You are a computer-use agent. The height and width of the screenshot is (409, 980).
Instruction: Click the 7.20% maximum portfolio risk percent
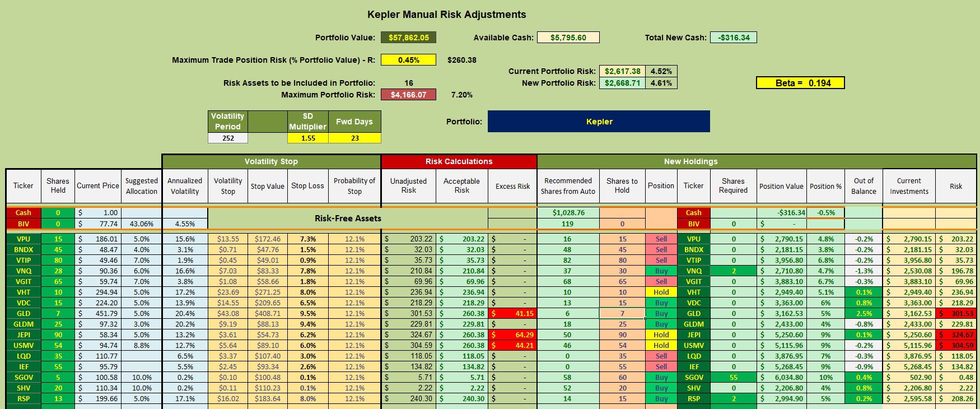462,95
